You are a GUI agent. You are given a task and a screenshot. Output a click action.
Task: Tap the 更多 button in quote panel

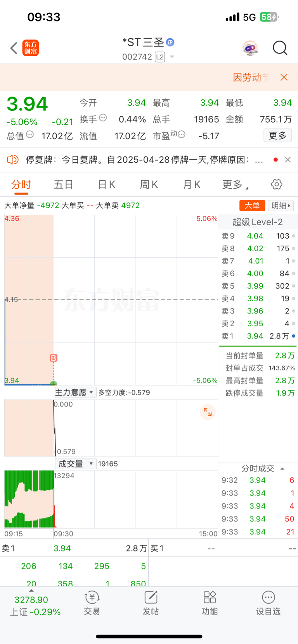(277, 135)
